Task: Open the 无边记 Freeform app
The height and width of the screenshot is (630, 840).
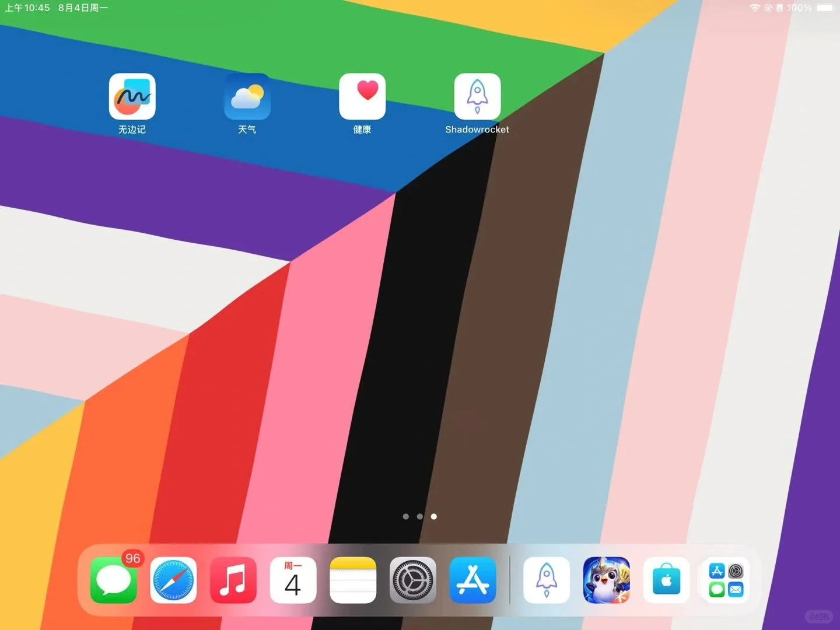Action: pos(132,96)
